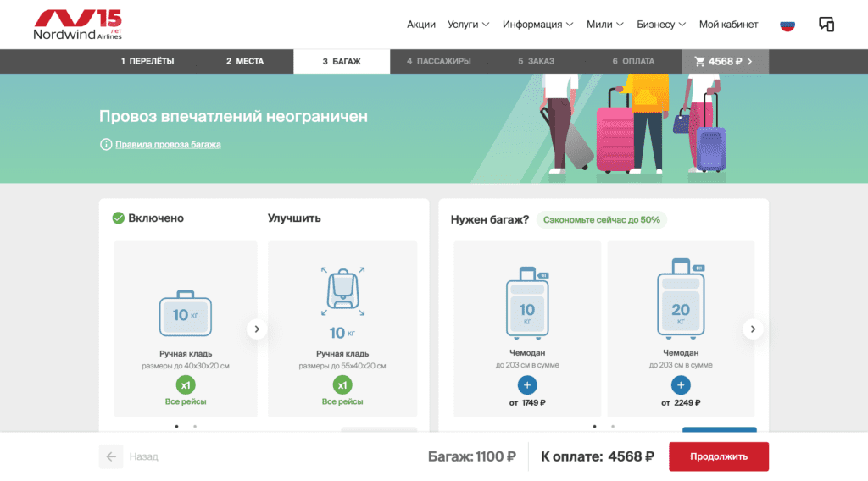Click the 10 kg backpack upgrade icon
Image resolution: width=868 pixels, height=481 pixels.
click(x=342, y=291)
